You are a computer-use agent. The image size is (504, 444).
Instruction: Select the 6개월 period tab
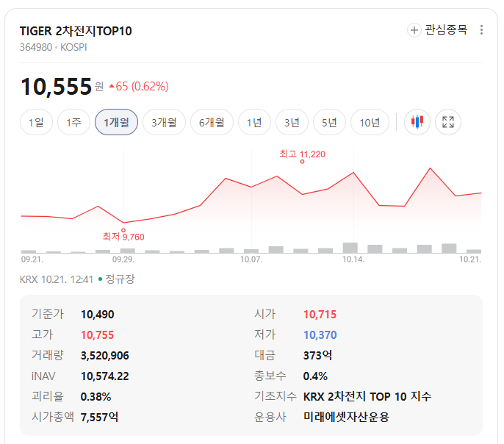(212, 122)
